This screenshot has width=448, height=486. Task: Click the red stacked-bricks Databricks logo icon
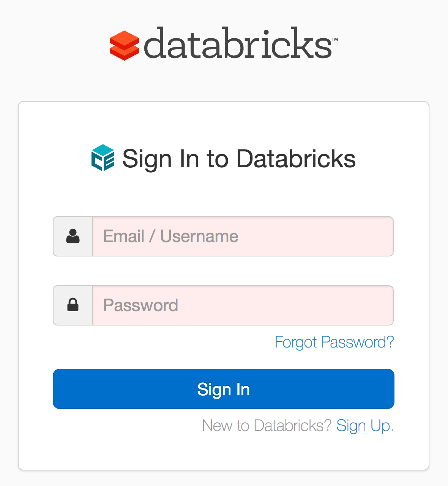(x=124, y=45)
